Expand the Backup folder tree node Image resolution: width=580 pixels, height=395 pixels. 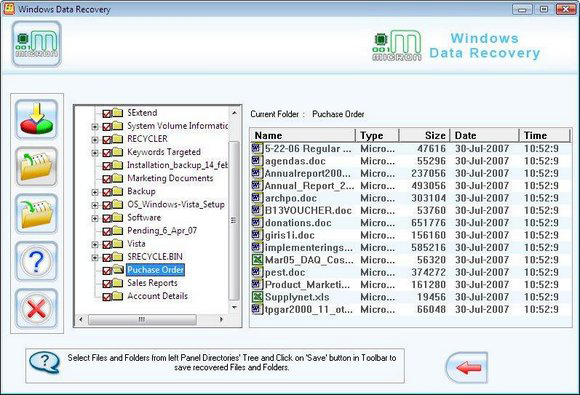pos(95,192)
